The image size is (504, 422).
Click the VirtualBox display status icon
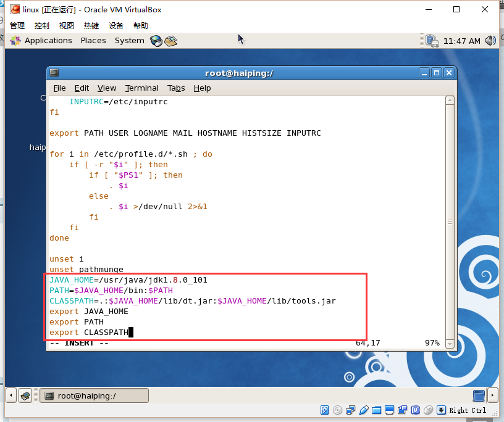(389, 410)
